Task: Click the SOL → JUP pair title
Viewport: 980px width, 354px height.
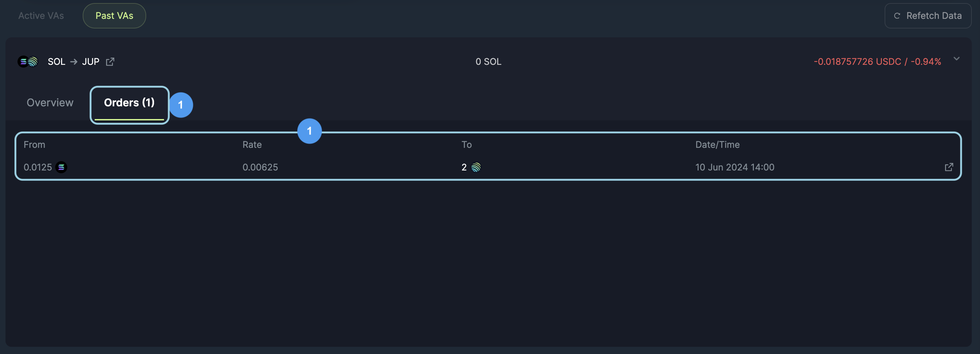Action: (73, 62)
